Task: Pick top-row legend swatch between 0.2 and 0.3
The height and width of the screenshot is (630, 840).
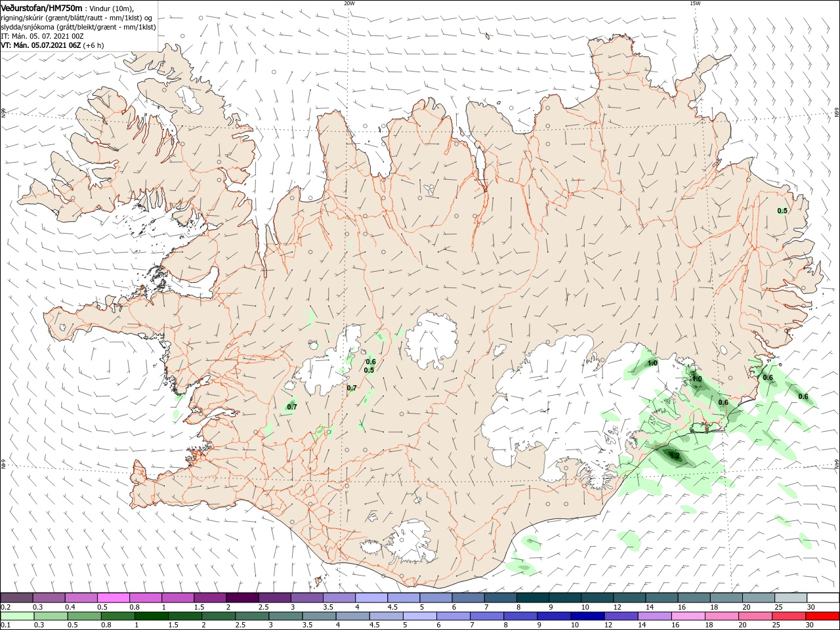Action: [x=16, y=598]
